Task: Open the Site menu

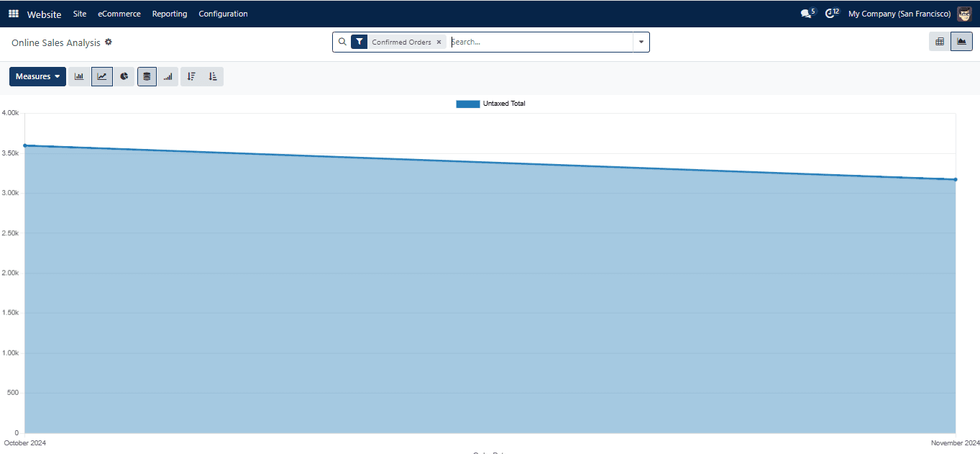Action: (80, 14)
